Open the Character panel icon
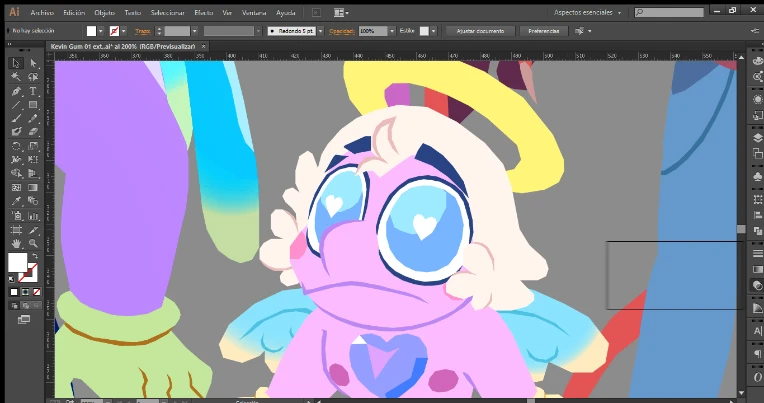764x403 pixels. [x=758, y=331]
